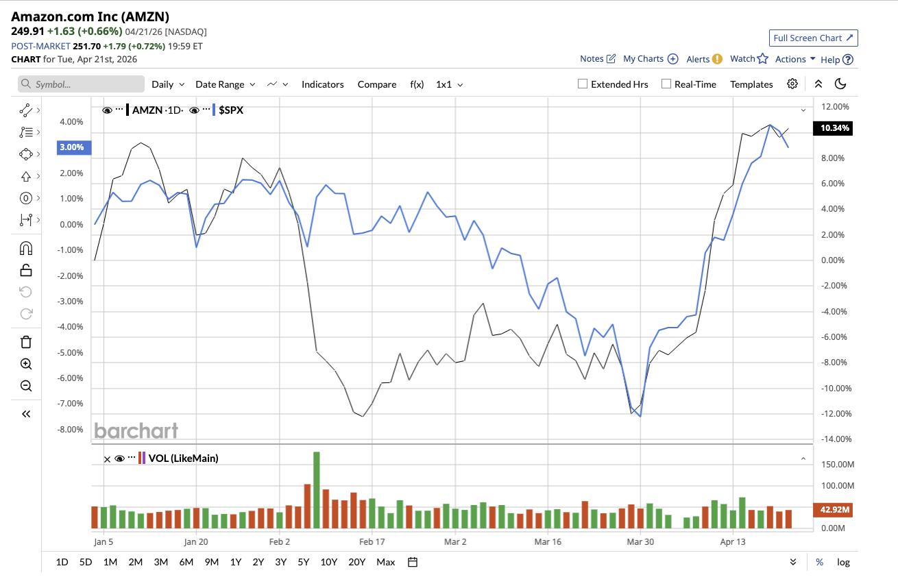898x588 pixels.
Task: Click the $SPX blue color swatch
Action: point(215,110)
